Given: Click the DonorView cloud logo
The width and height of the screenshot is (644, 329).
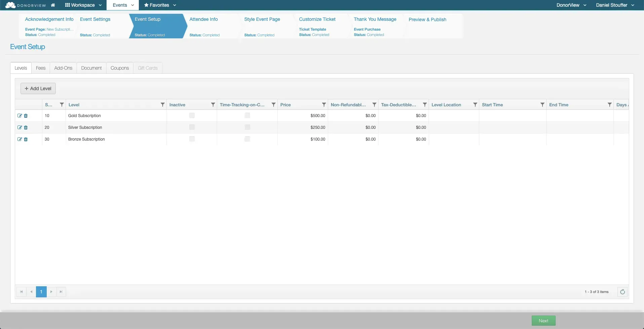Looking at the screenshot, I should [x=10, y=5].
